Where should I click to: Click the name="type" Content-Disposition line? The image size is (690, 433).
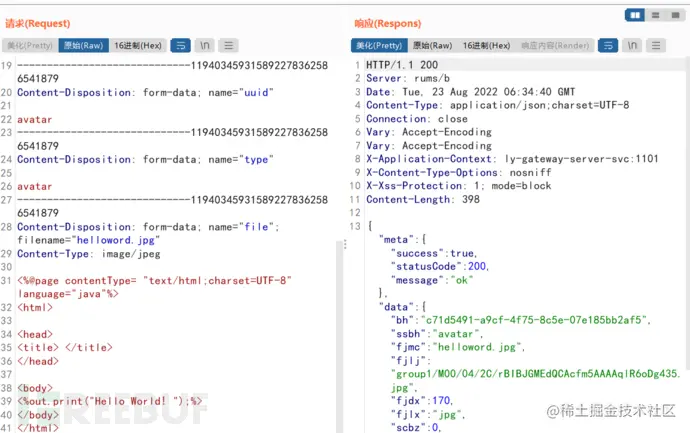point(145,159)
